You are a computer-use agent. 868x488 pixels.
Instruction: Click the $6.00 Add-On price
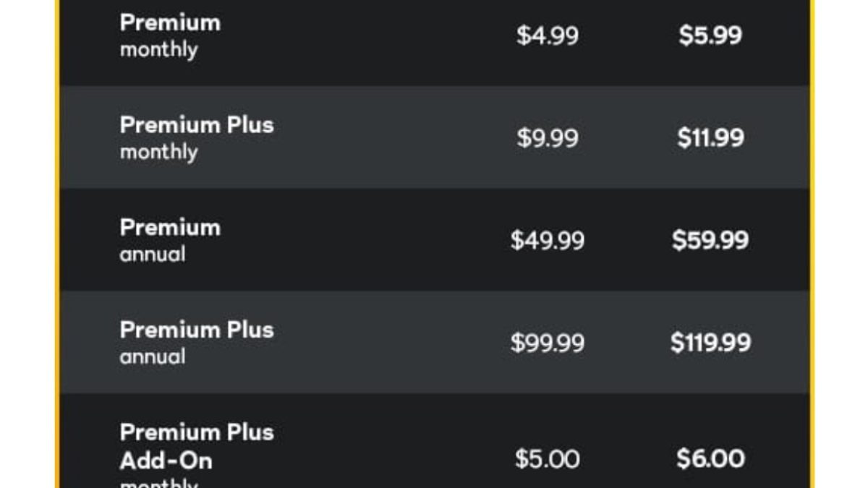710,459
